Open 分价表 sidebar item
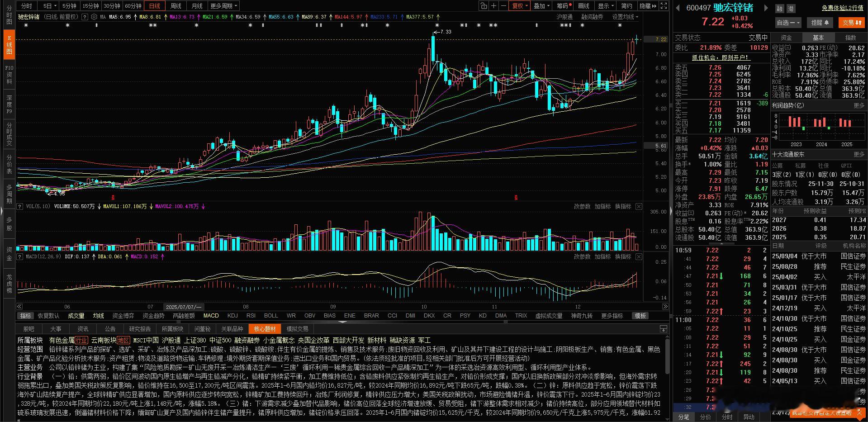This screenshot has height=422, width=868. (x=9, y=165)
